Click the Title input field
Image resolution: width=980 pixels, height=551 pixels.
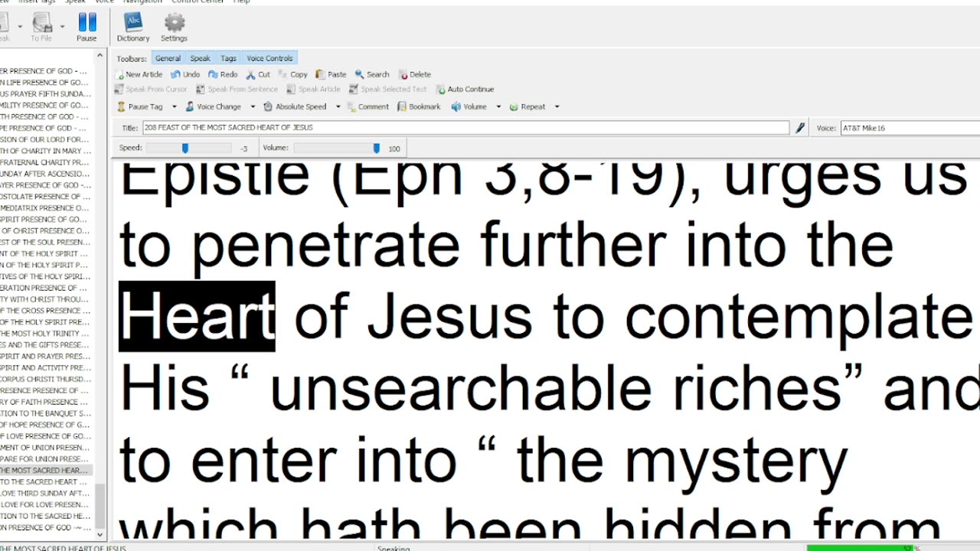pyautogui.click(x=465, y=128)
